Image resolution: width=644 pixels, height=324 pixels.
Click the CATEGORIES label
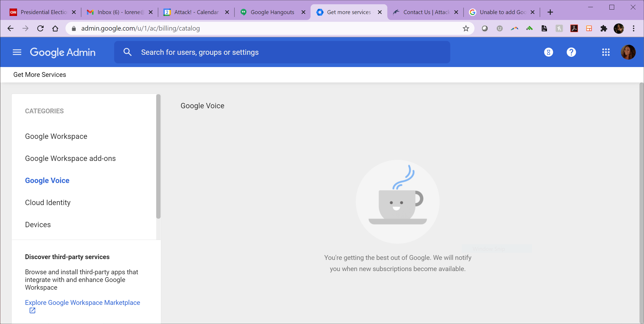[44, 111]
